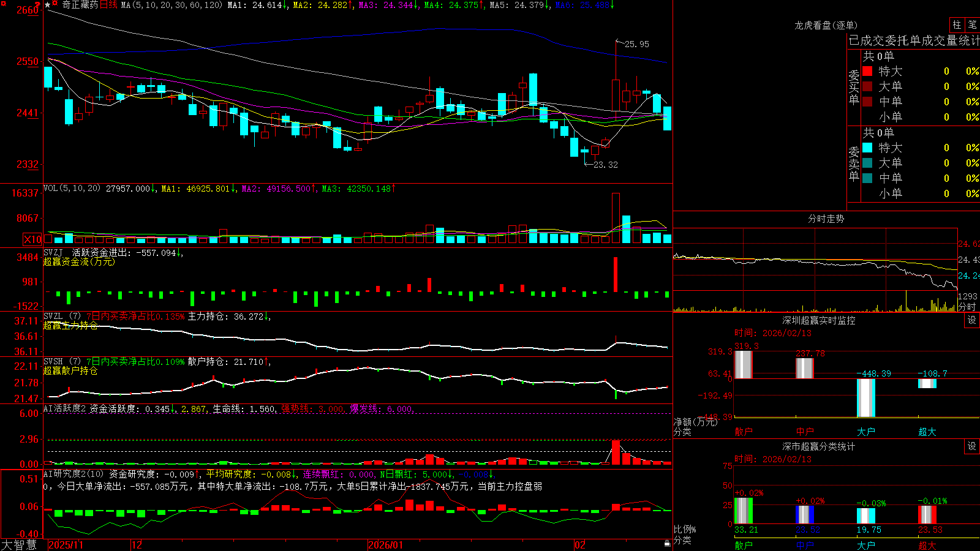This screenshot has height=551, width=980.
Task: Open settings 设 for 深市超赢分类统计
Action: tap(972, 446)
